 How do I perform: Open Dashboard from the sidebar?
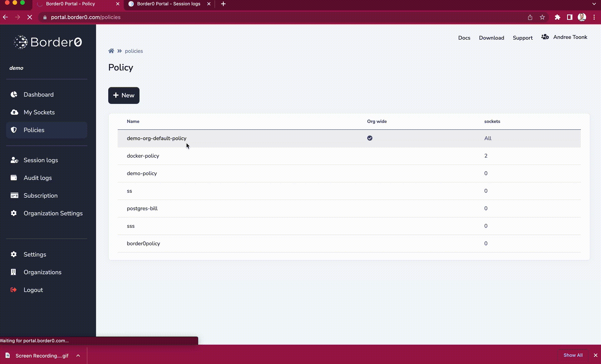(x=38, y=94)
